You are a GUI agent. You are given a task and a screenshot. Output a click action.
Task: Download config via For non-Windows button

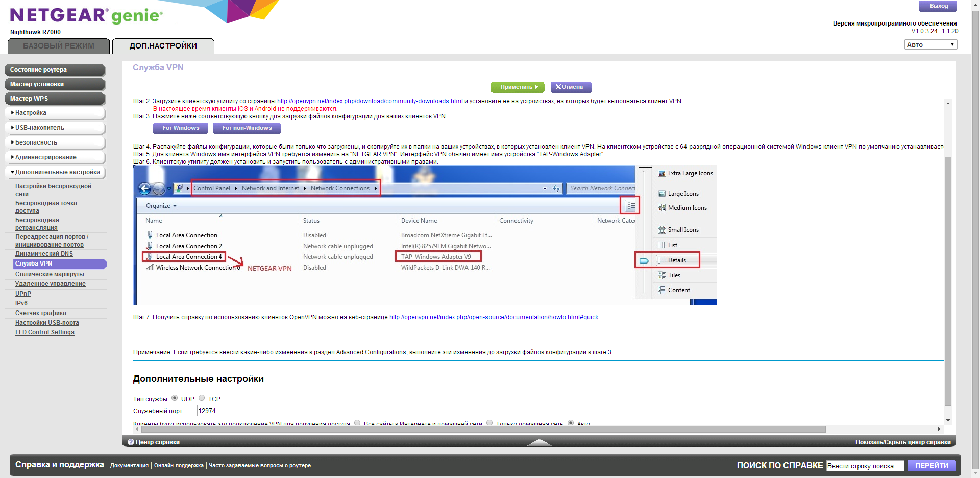247,128
